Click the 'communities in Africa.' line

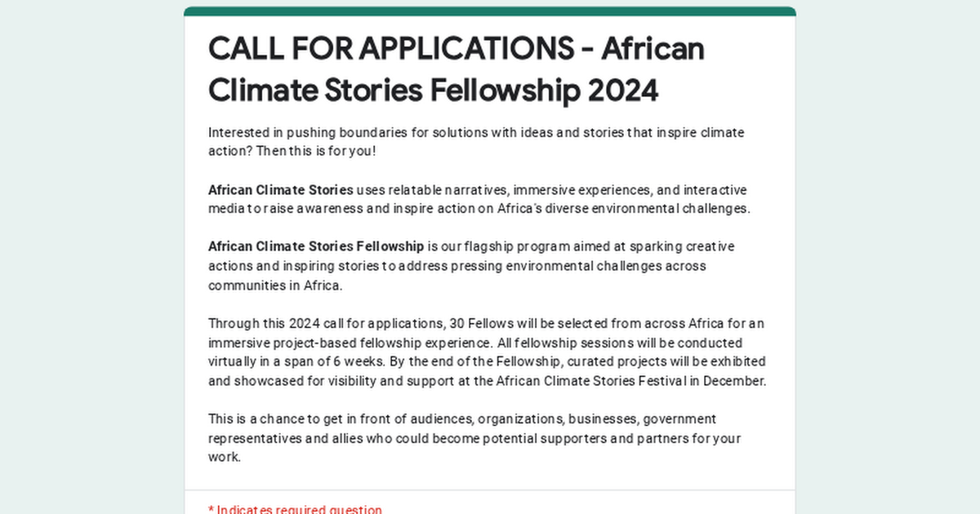point(276,285)
